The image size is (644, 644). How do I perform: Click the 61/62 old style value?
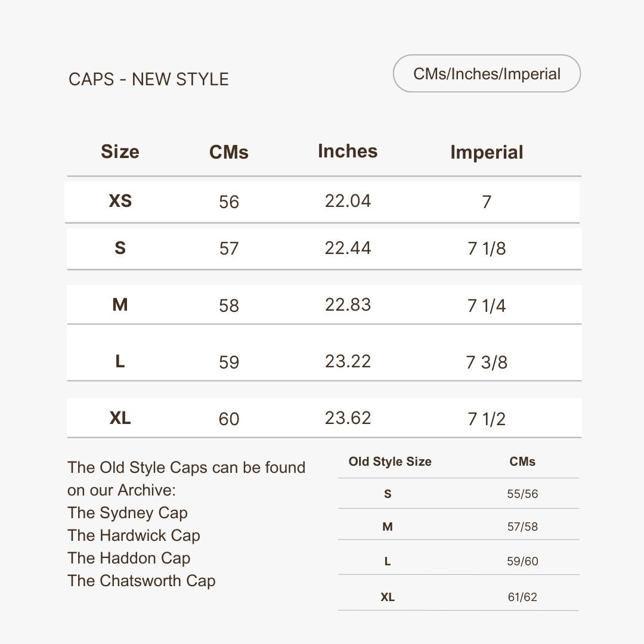point(522,597)
